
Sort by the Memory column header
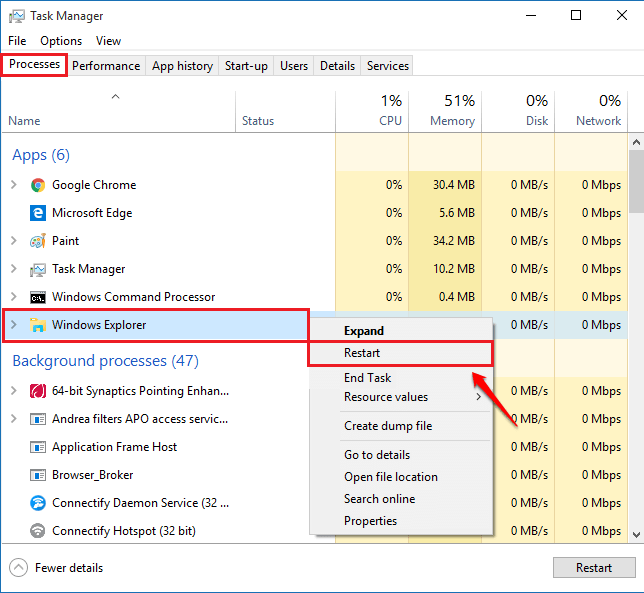click(445, 112)
